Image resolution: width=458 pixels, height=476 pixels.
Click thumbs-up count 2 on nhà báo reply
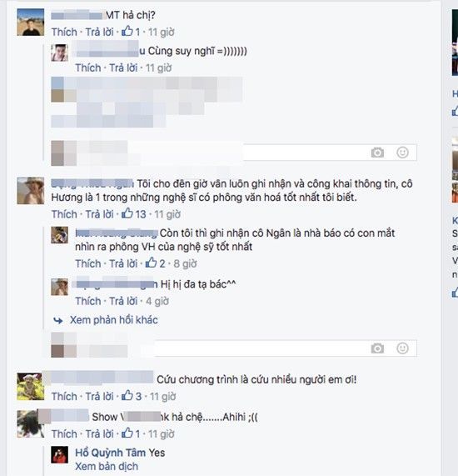[155, 263]
